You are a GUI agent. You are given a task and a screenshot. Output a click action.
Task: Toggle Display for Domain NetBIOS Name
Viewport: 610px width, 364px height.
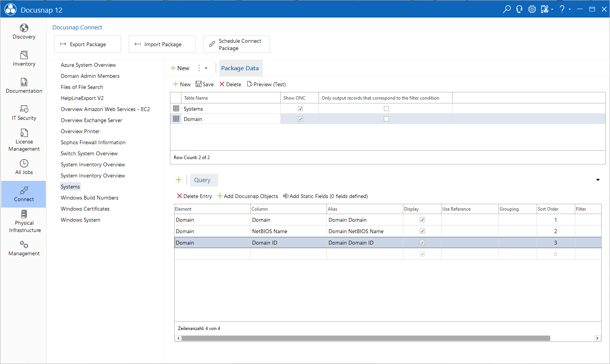422,231
